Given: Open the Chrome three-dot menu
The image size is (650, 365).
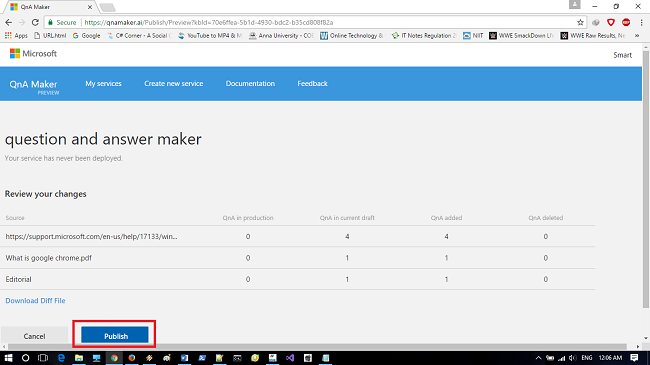Looking at the screenshot, I should point(641,22).
